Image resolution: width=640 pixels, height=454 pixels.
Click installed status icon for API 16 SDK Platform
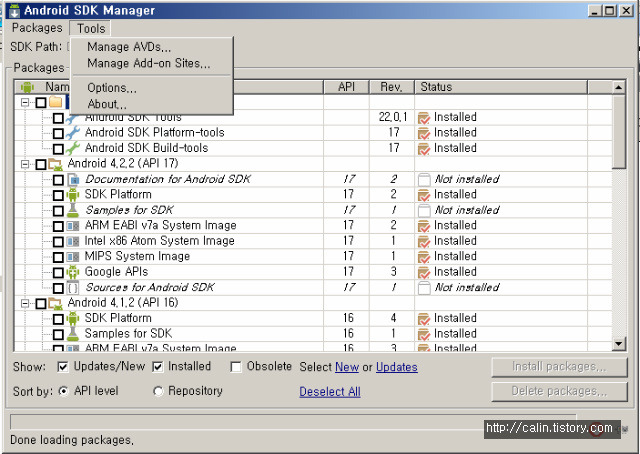(x=424, y=319)
